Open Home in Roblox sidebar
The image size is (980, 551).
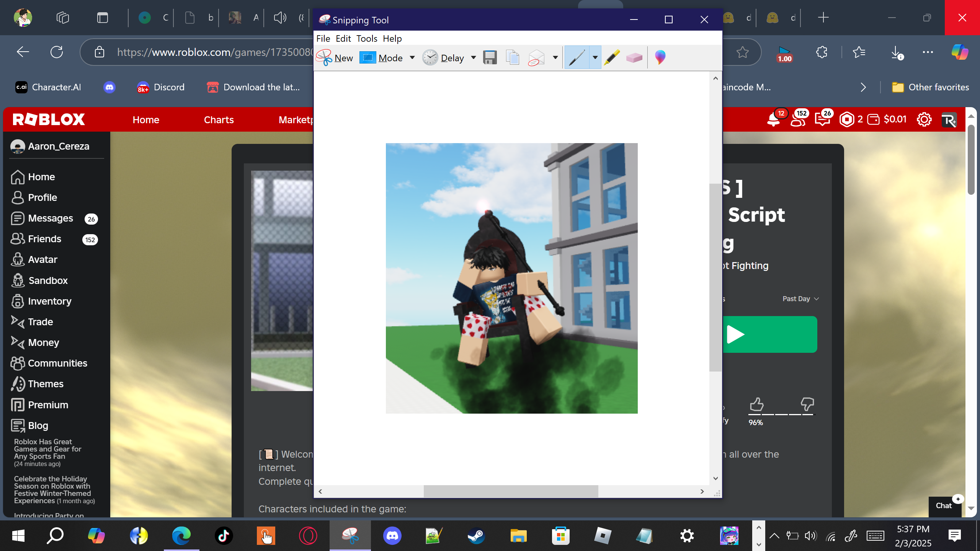pyautogui.click(x=33, y=177)
